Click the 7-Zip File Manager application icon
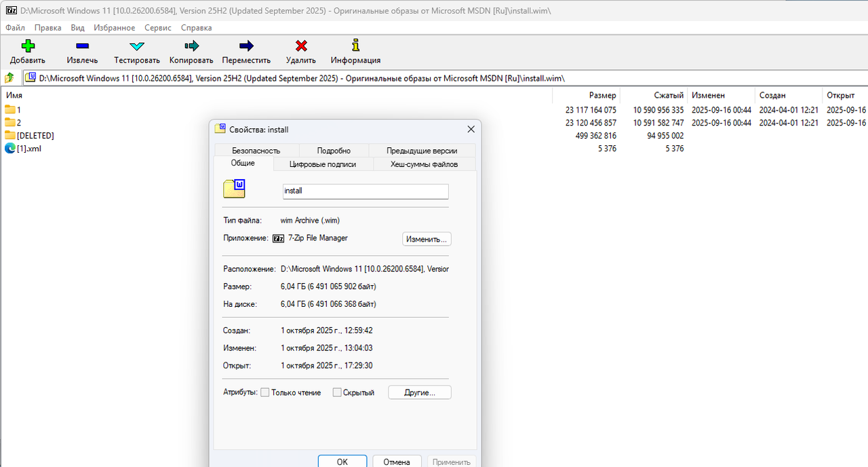The width and height of the screenshot is (868, 467). 278,238
